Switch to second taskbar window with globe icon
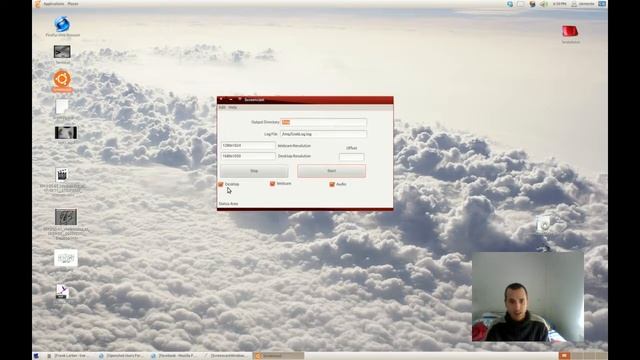The image size is (640, 360). 121,356
